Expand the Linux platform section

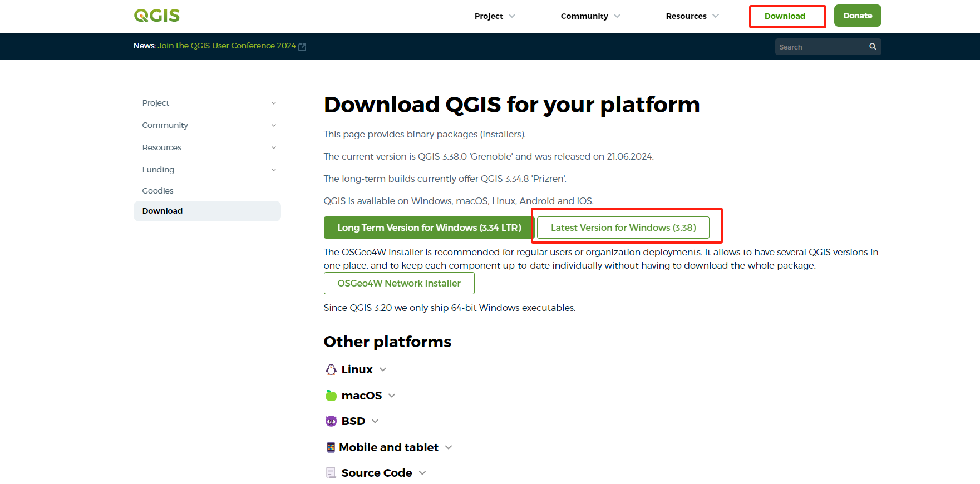pyautogui.click(x=383, y=369)
